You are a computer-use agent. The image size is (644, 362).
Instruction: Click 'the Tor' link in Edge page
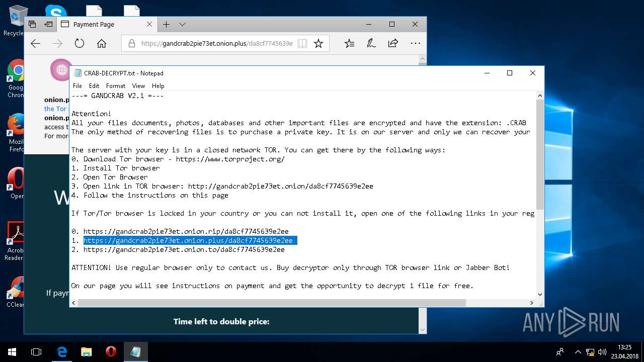(55, 109)
